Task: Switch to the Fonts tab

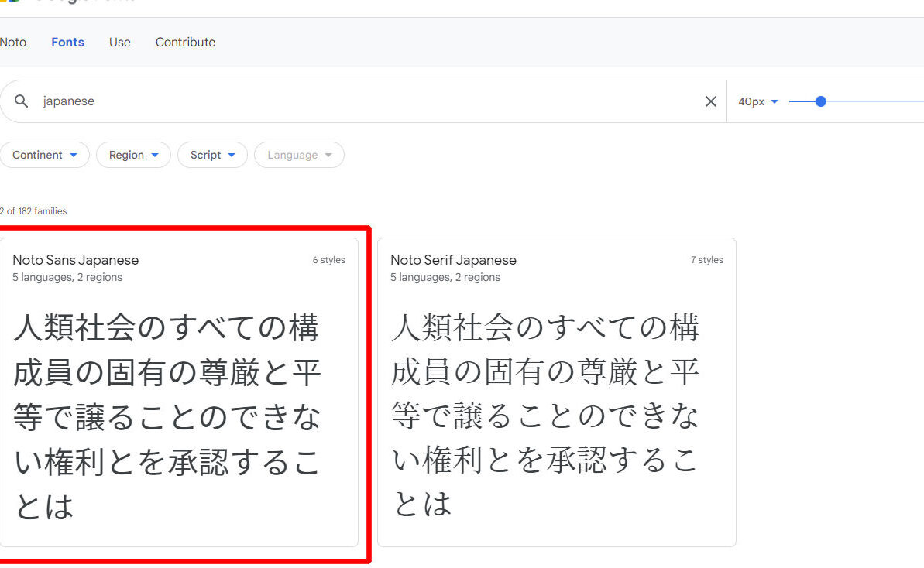Action: click(67, 43)
